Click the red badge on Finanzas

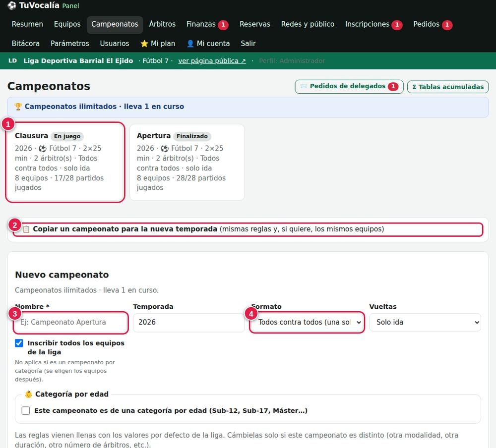coord(223,25)
